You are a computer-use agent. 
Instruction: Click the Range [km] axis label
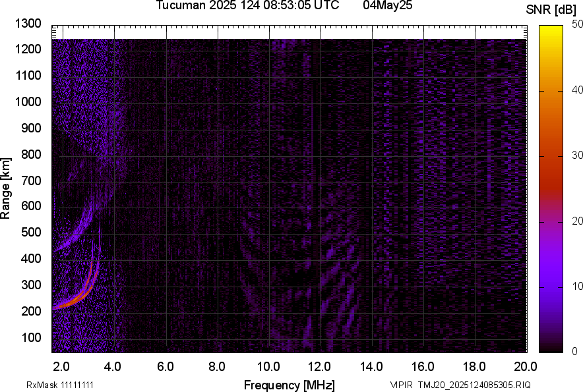click(5, 188)
